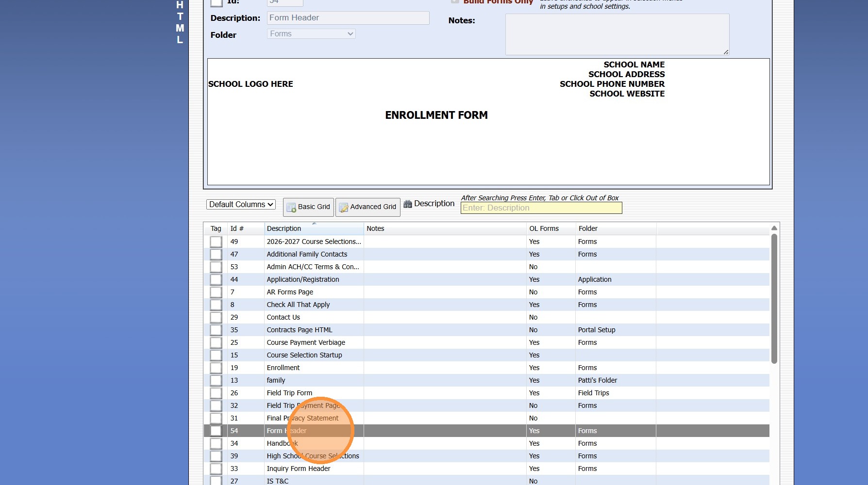This screenshot has width=868, height=485.
Task: Click the binoculars search icon beside Description
Action: (x=408, y=204)
